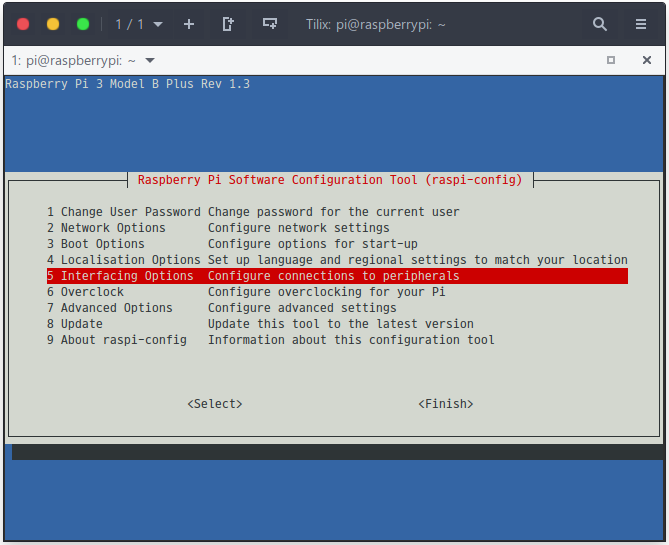This screenshot has height=545, width=669.
Task: Add a new terminal with plus icon
Action: [x=189, y=24]
